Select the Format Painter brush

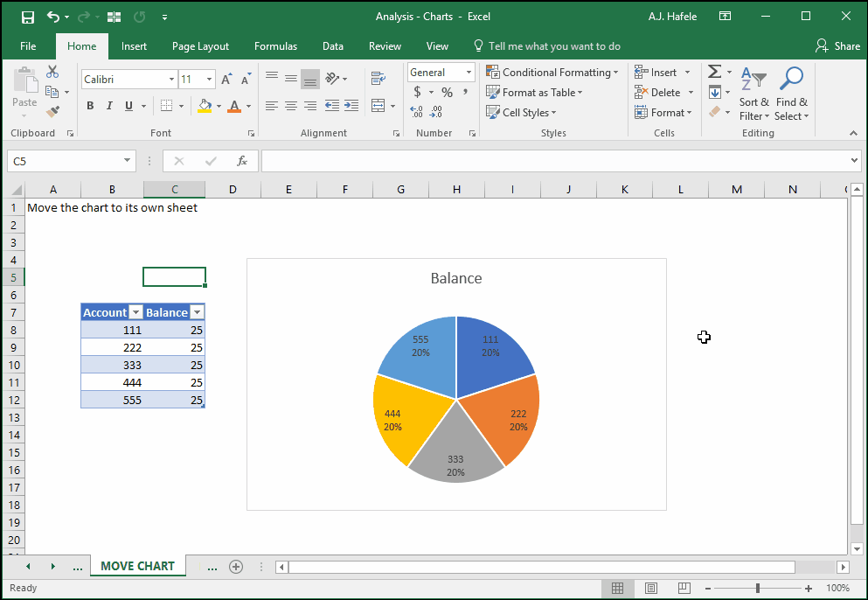[x=52, y=112]
